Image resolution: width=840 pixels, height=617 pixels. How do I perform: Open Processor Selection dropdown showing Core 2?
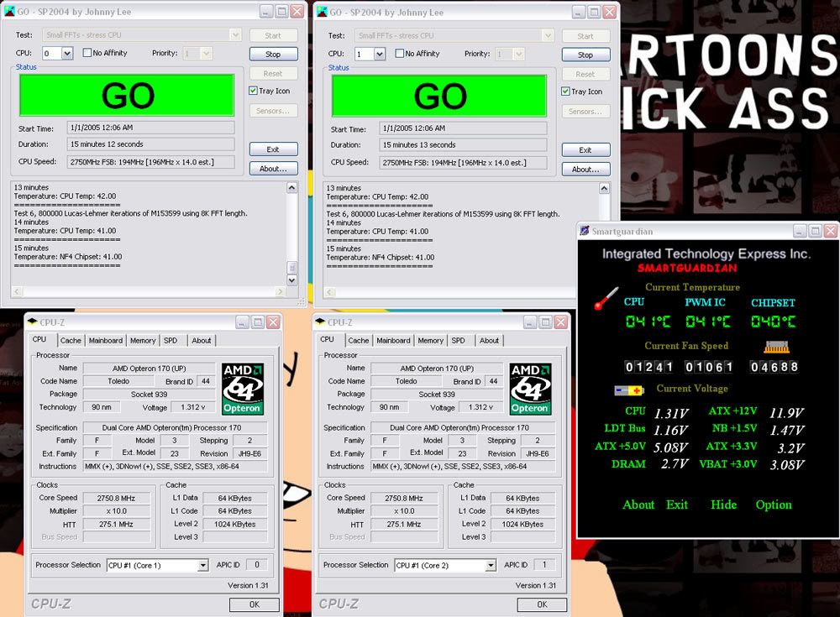(491, 565)
